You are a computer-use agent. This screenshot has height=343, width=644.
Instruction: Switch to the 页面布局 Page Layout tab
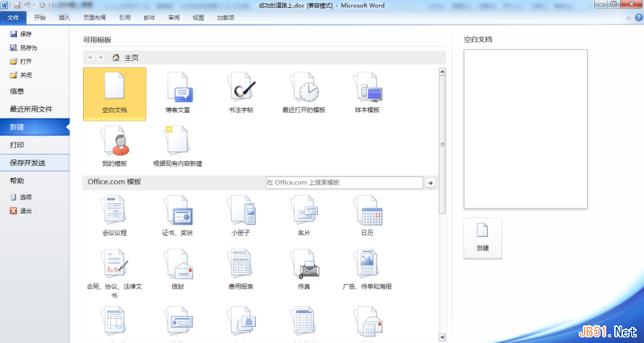[95, 18]
